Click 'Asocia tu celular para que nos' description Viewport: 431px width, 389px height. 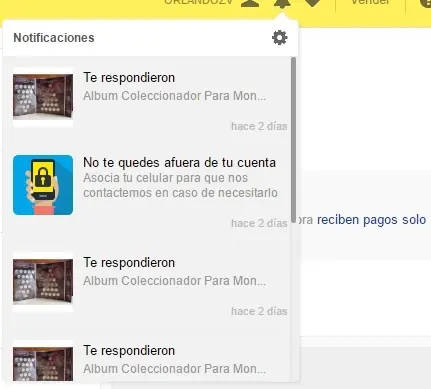[166, 178]
